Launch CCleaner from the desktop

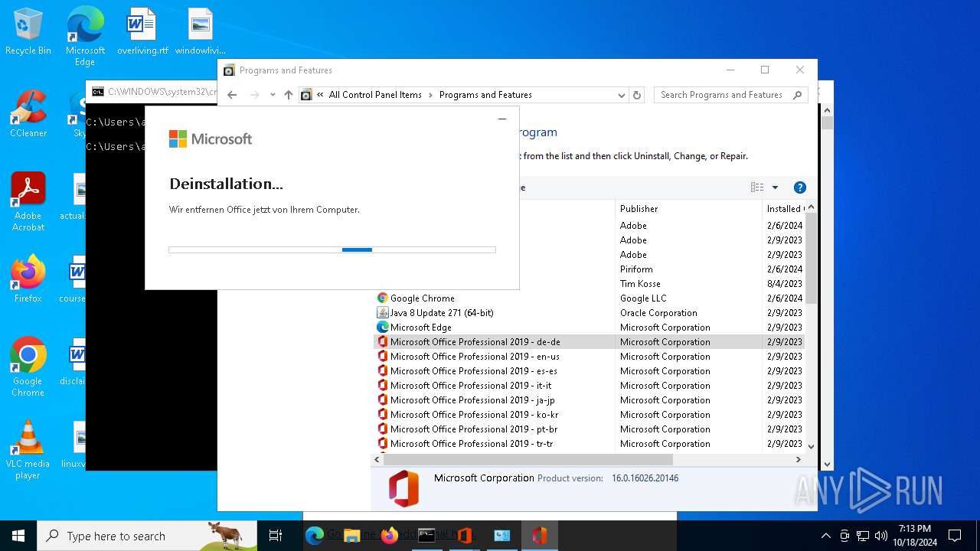pyautogui.click(x=28, y=114)
